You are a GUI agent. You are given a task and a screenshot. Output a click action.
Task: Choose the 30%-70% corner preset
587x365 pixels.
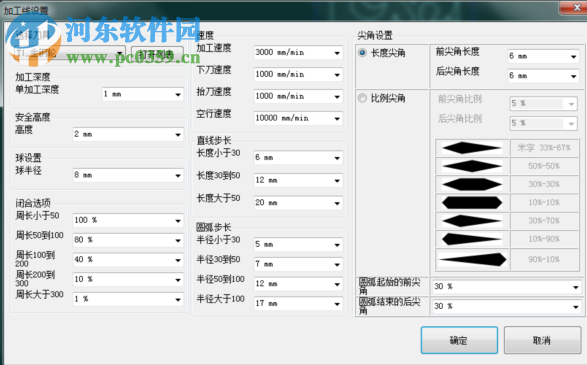tap(544, 221)
